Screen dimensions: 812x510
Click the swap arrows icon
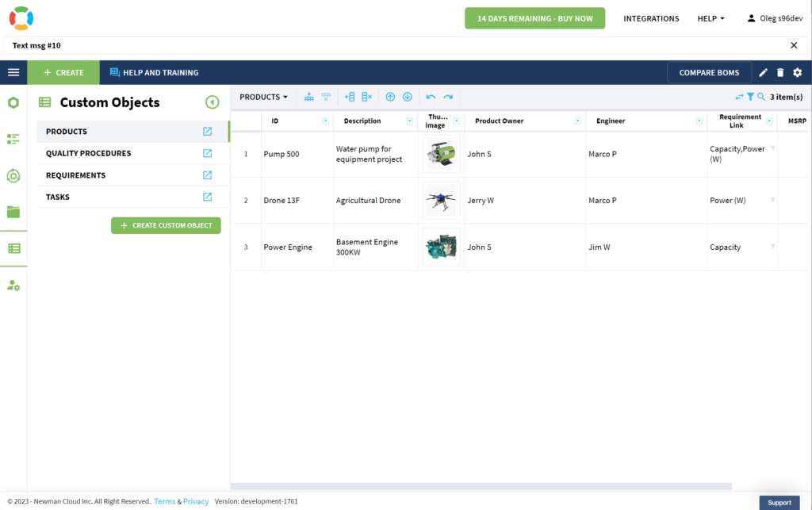coord(739,97)
